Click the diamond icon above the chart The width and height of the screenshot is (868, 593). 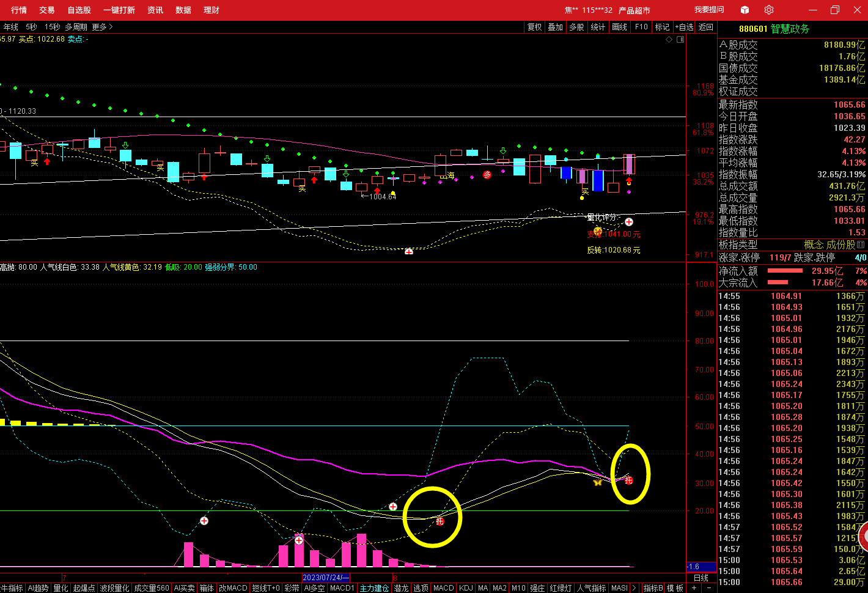669,39
